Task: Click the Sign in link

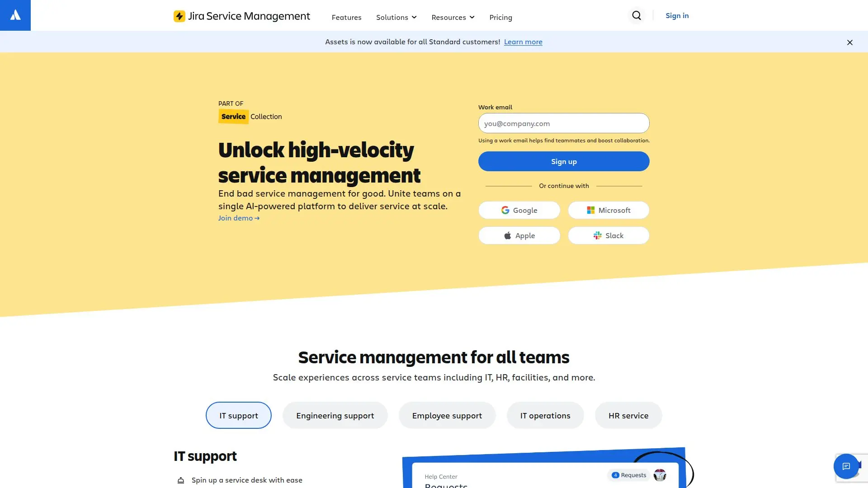Action: [x=677, y=15]
